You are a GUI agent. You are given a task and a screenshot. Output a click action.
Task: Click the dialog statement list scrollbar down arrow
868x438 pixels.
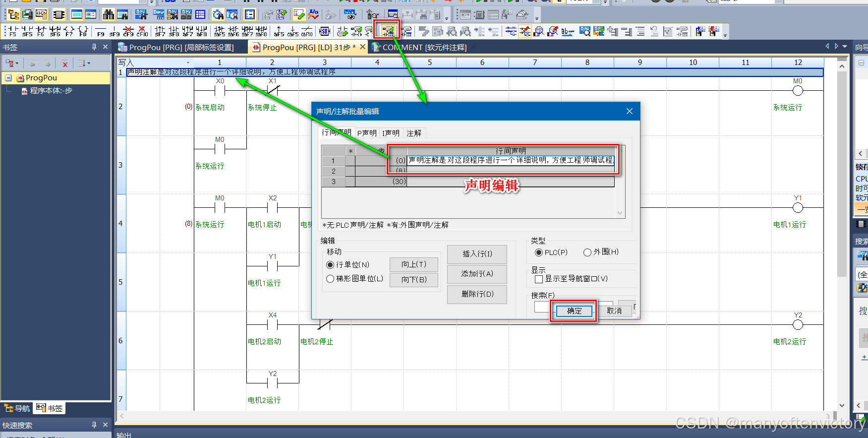point(620,213)
